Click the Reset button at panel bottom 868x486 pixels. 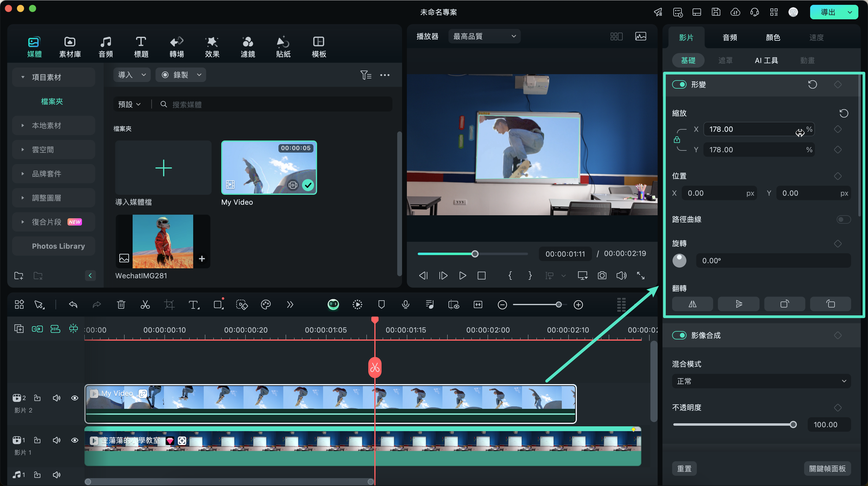tap(684, 469)
